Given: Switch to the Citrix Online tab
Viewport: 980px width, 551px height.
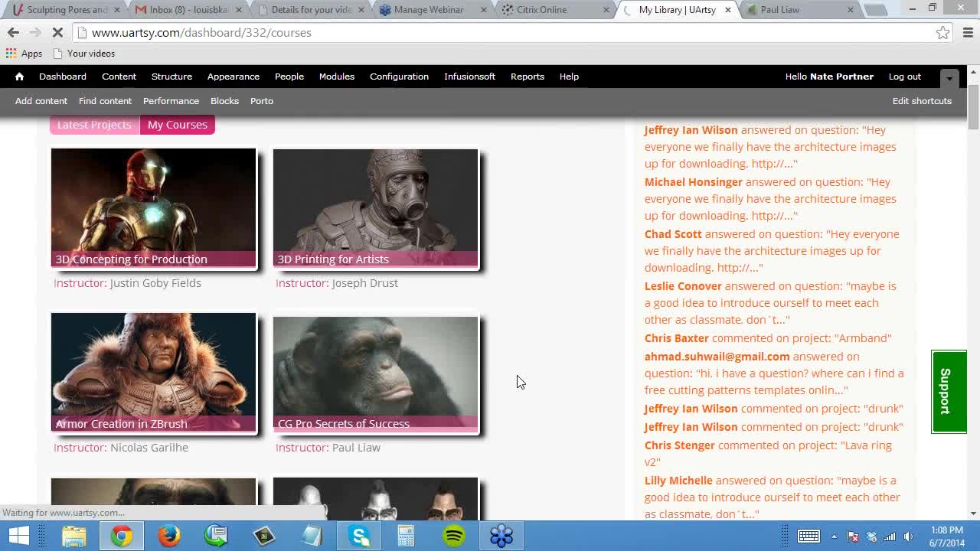Looking at the screenshot, I should (557, 10).
